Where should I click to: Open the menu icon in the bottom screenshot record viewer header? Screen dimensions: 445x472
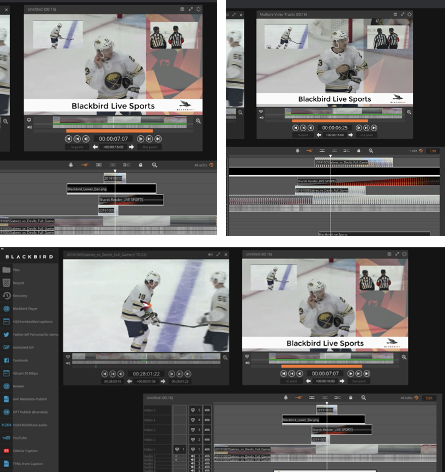[x=389, y=254]
